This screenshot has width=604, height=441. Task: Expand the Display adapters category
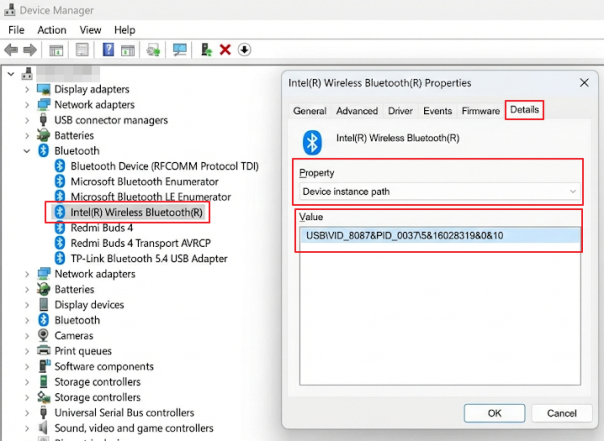pyautogui.click(x=27, y=89)
